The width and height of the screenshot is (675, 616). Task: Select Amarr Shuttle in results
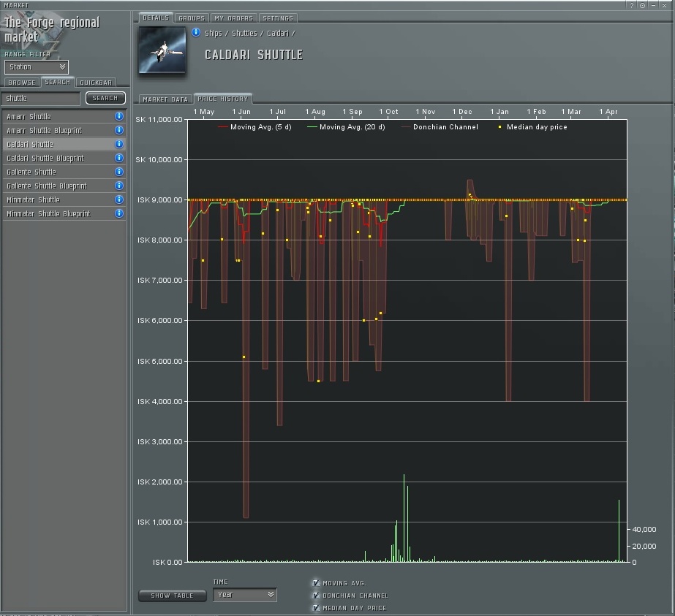(x=64, y=116)
